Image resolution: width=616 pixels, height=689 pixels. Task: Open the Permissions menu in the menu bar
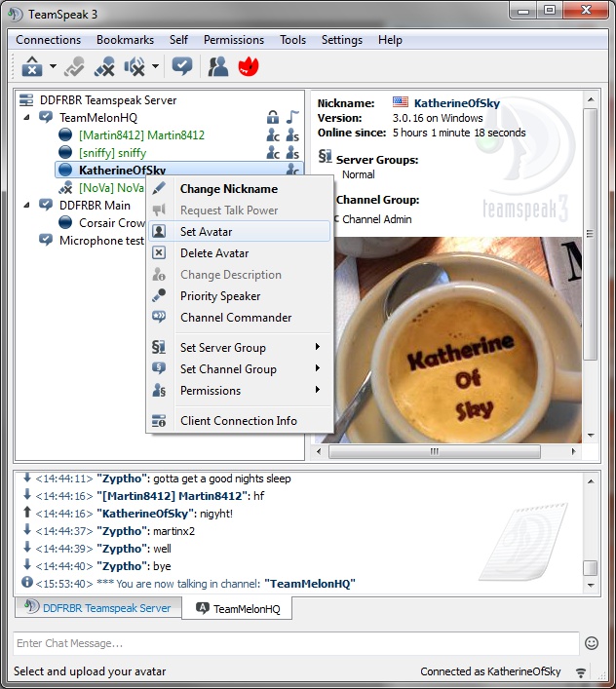234,40
